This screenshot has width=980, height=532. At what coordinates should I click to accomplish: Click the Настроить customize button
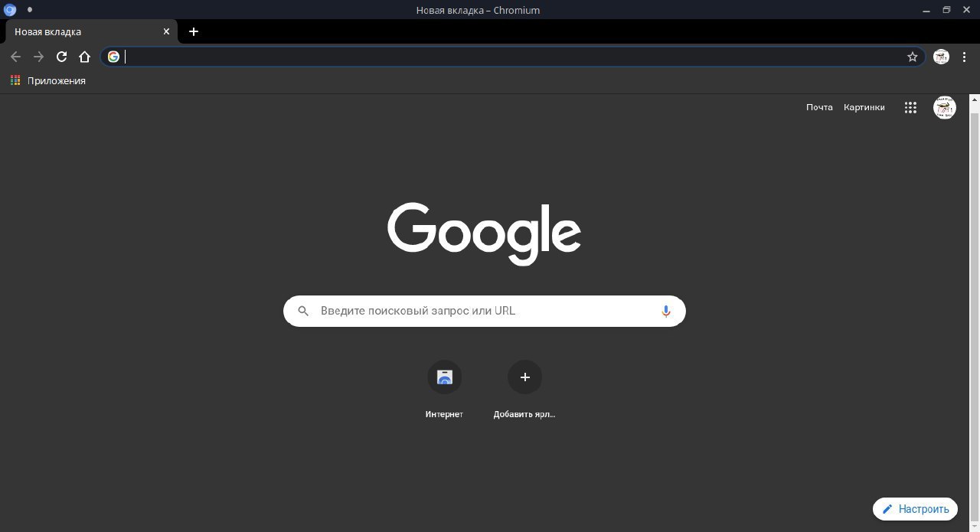click(915, 509)
